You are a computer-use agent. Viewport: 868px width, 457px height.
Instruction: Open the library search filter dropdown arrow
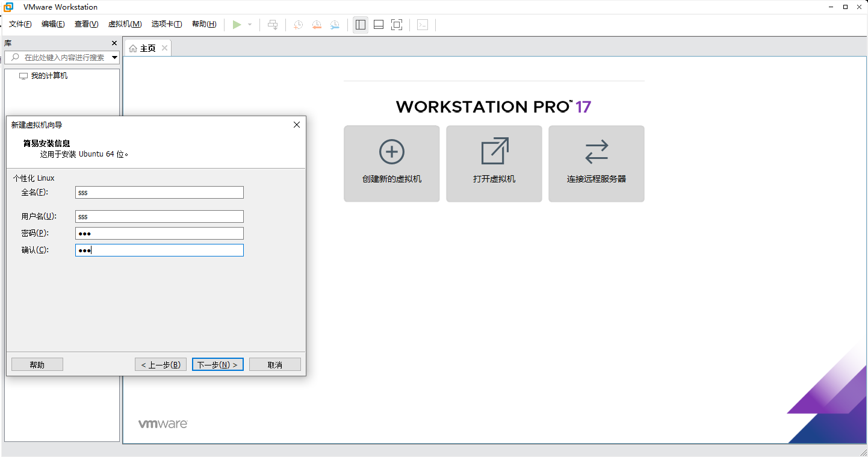114,58
